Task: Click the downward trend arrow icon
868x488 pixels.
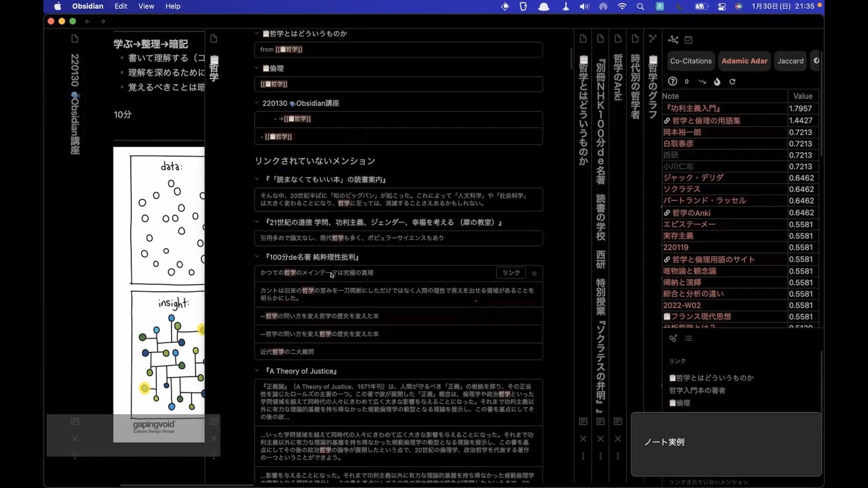Action: [702, 81]
